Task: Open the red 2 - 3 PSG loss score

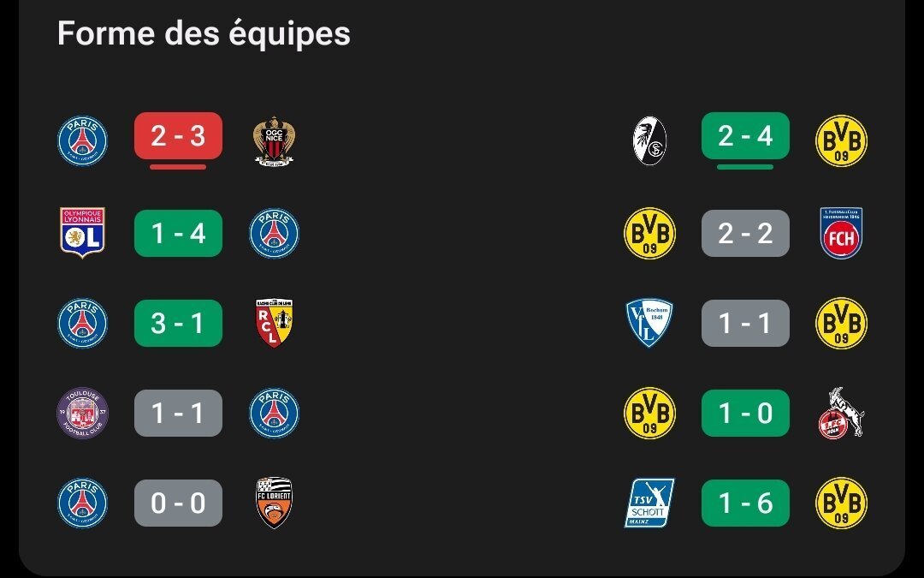Action: (178, 135)
